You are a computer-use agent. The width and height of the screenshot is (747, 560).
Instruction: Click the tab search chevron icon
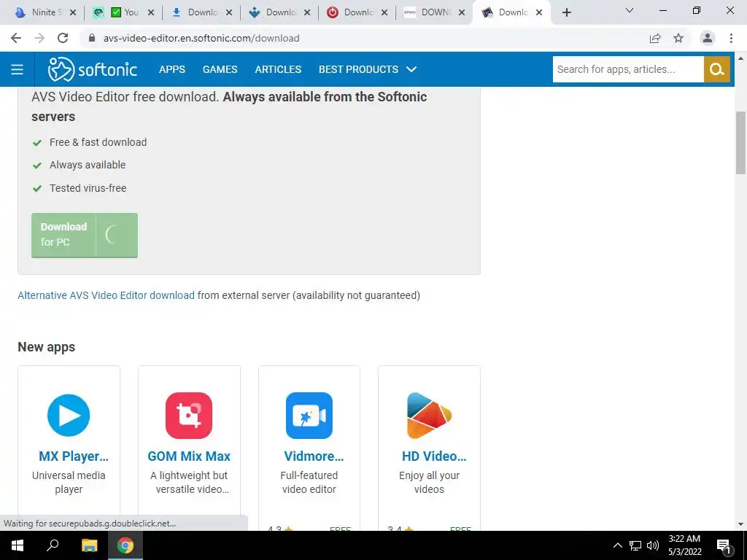630,10
